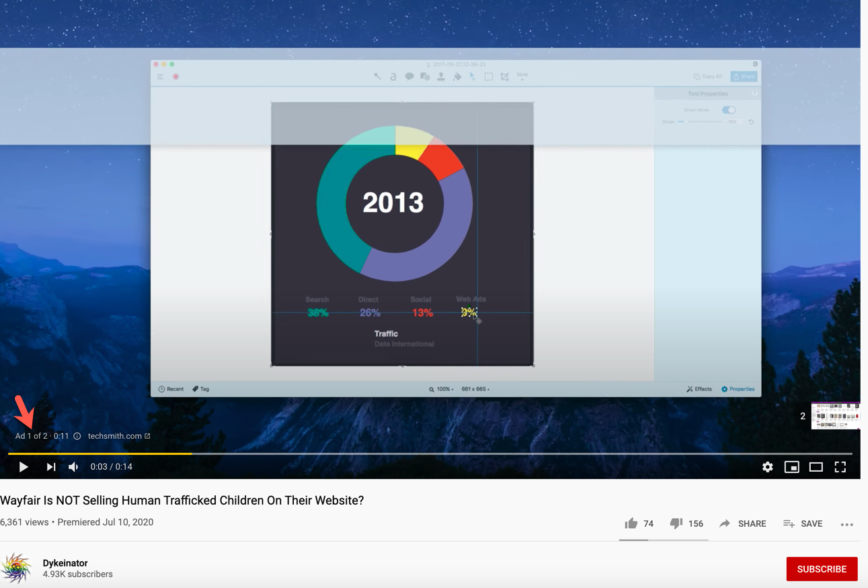Like the video with thumbs up
The image size is (868, 588).
tap(631, 523)
